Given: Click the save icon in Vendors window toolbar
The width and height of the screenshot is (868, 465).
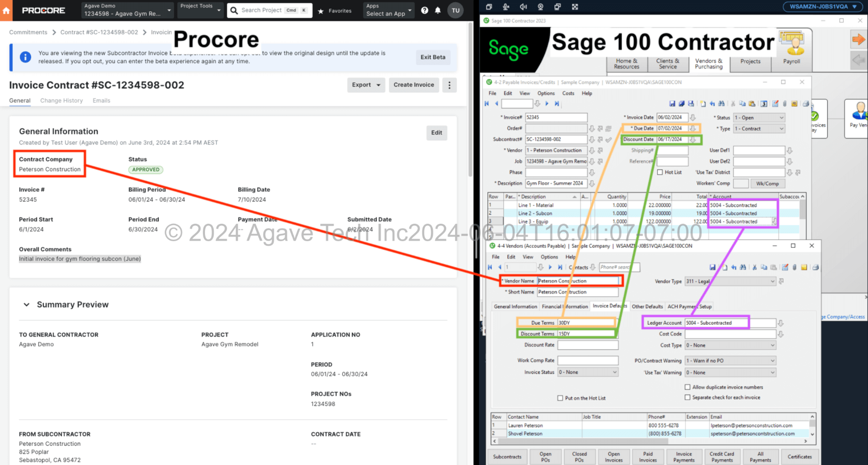Looking at the screenshot, I should 713,267.
